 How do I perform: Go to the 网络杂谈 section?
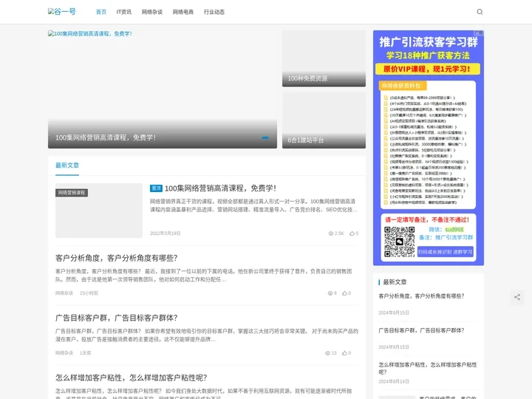tap(152, 12)
